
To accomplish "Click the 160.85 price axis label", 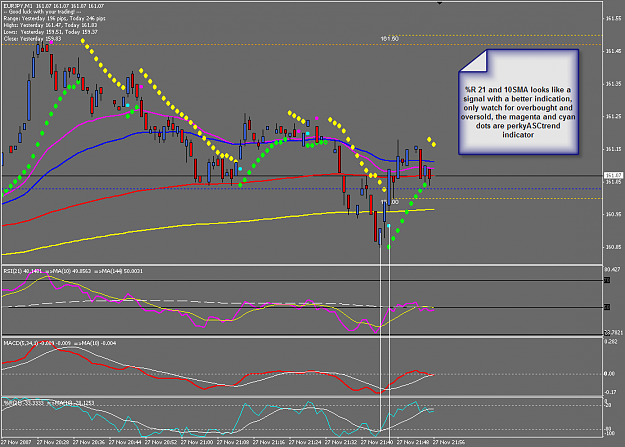I will 613,247.
